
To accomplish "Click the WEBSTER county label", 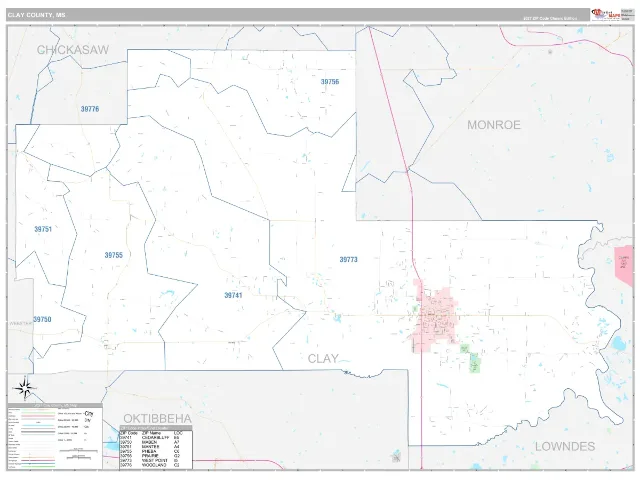I will 20,323.
